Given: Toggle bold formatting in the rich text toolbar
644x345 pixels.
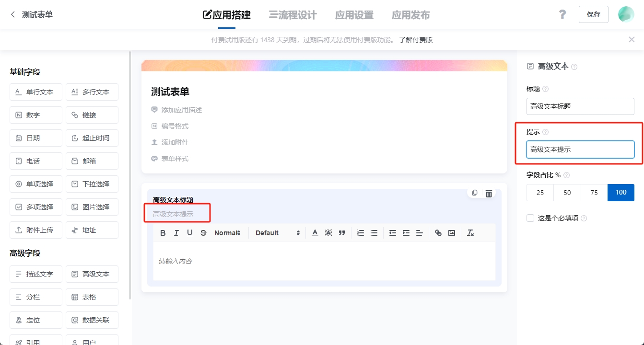Looking at the screenshot, I should point(163,233).
